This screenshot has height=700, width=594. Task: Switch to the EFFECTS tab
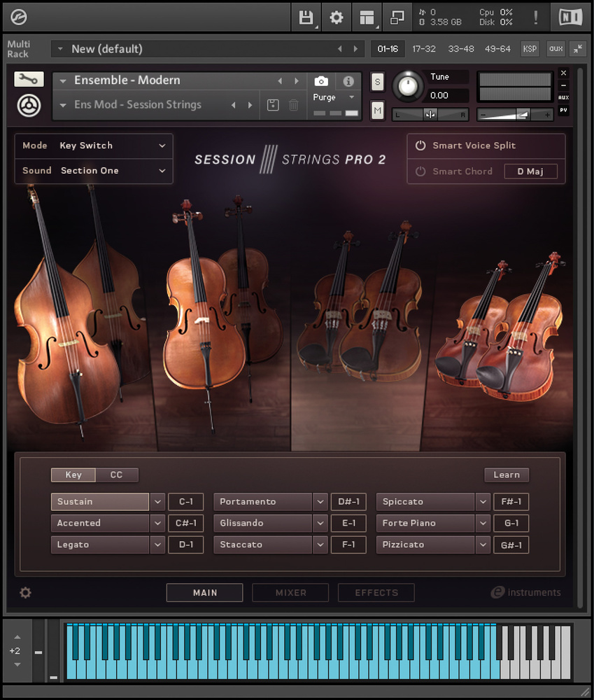376,593
